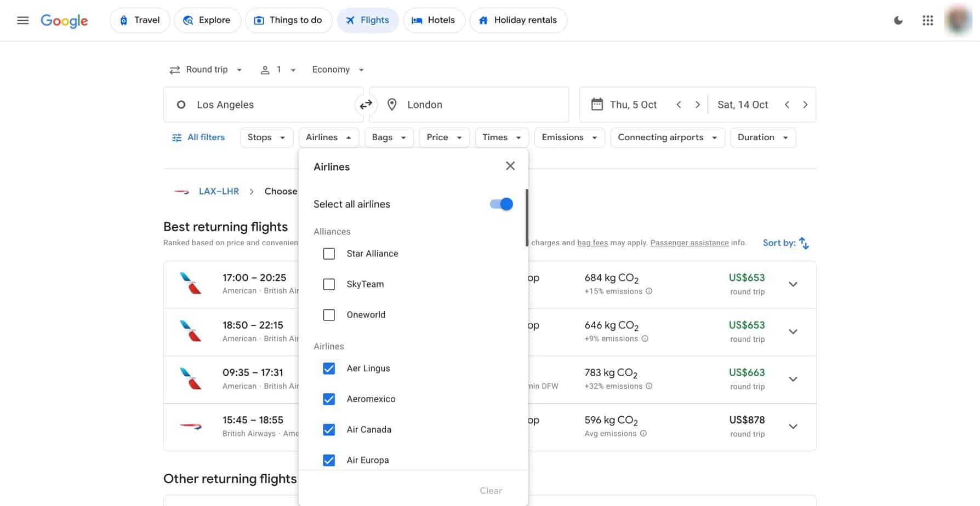The image size is (980, 506).
Task: Check the Star Alliance checkbox
Action: coord(329,254)
